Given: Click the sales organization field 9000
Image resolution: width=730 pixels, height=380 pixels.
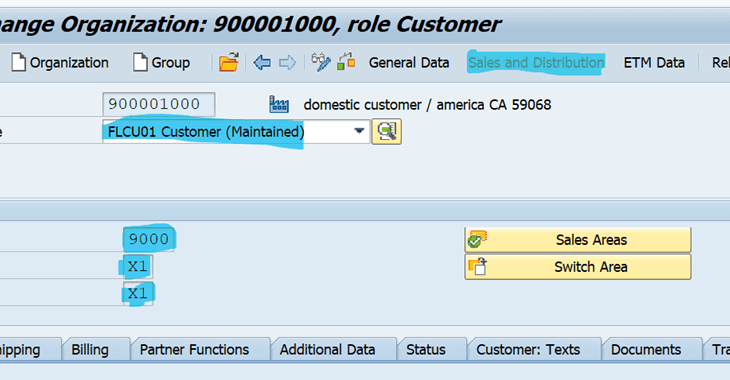Looking at the screenshot, I should 149,239.
